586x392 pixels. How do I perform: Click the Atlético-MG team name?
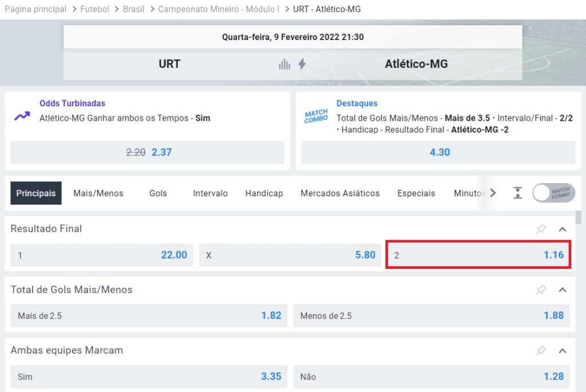click(417, 64)
